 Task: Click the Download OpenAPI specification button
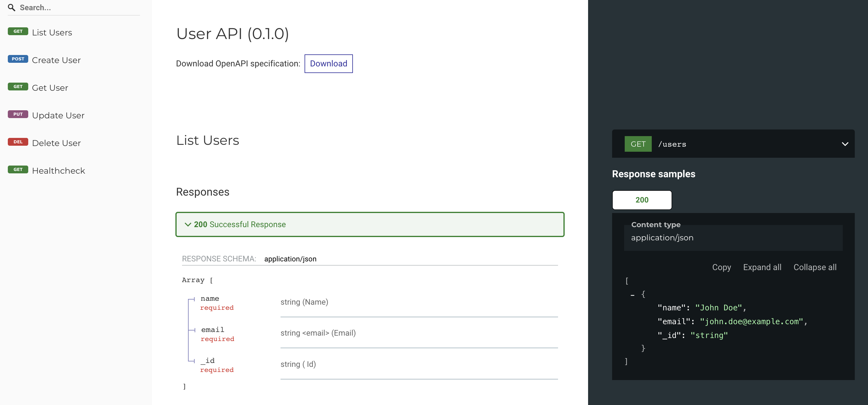[x=328, y=63]
